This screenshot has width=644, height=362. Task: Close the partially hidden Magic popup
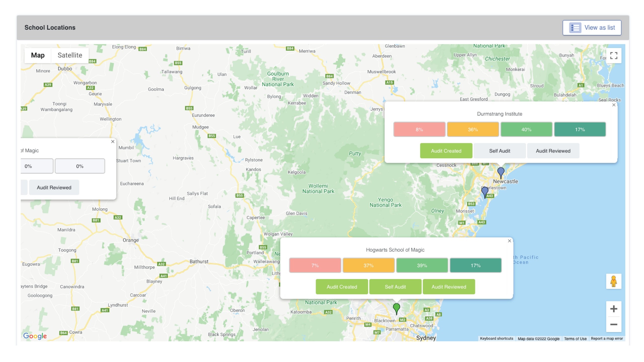(x=113, y=142)
